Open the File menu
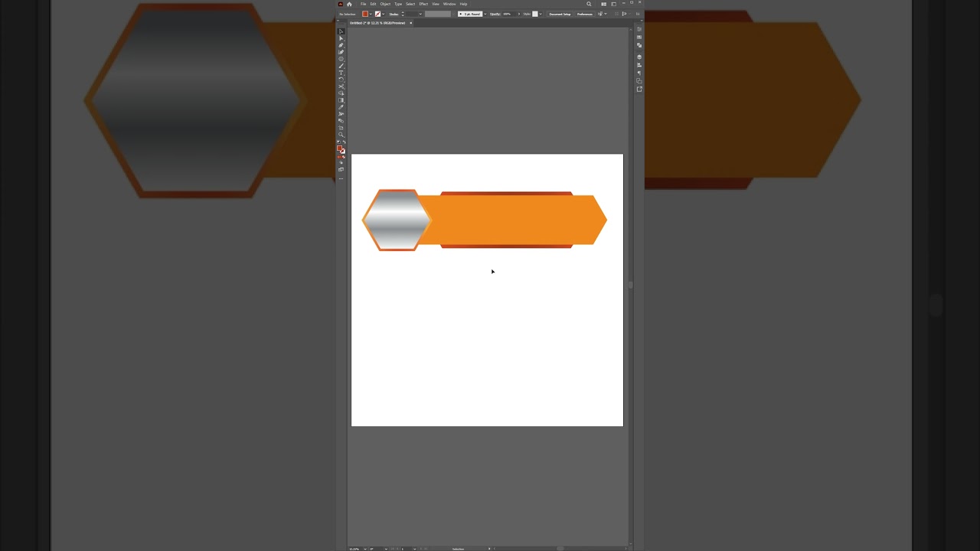 click(364, 4)
